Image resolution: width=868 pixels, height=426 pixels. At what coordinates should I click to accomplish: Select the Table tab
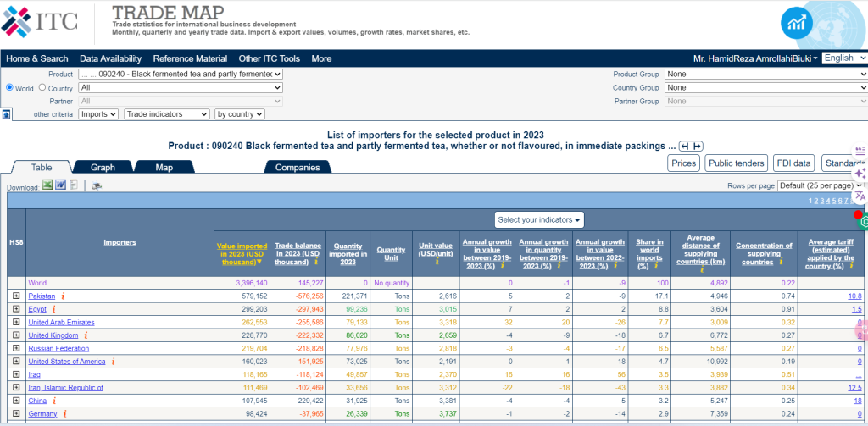click(42, 167)
